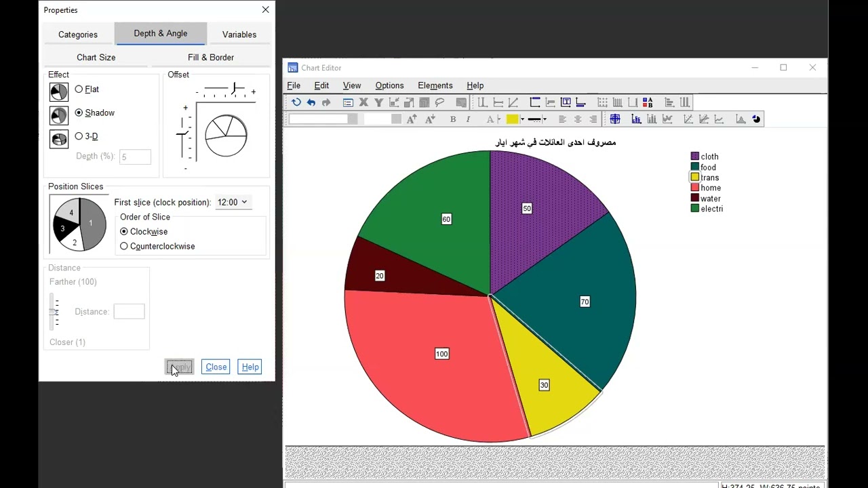Click the cloth legend purple swatch
868x488 pixels.
[x=695, y=157]
